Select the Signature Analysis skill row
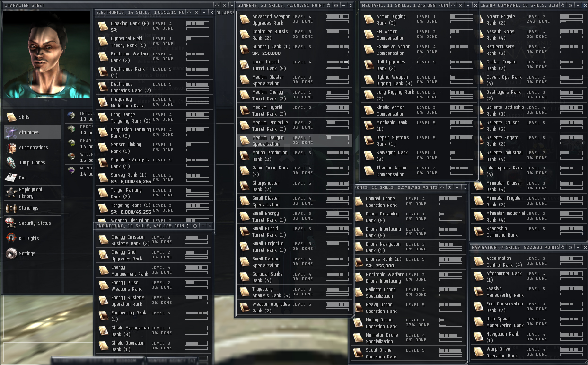 [154, 162]
